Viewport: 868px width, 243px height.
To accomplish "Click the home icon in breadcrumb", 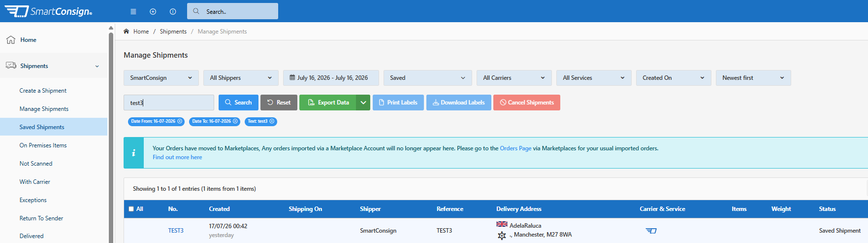I will (x=127, y=31).
